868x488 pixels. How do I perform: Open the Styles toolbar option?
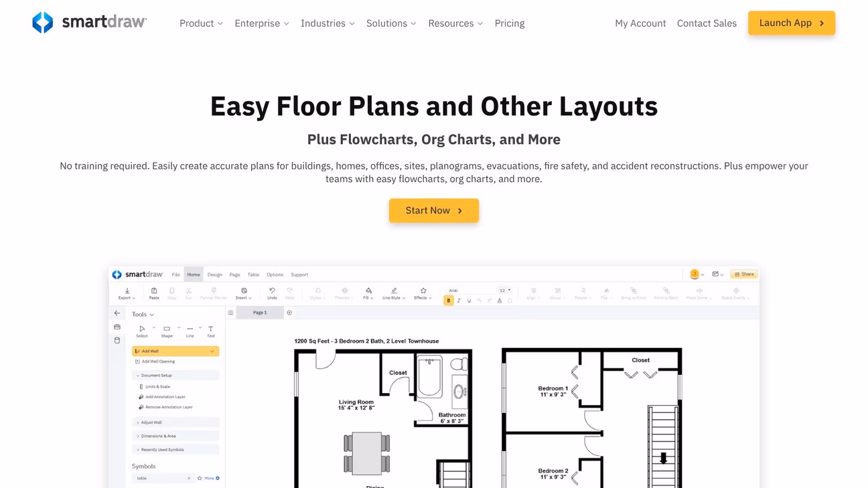[317, 293]
